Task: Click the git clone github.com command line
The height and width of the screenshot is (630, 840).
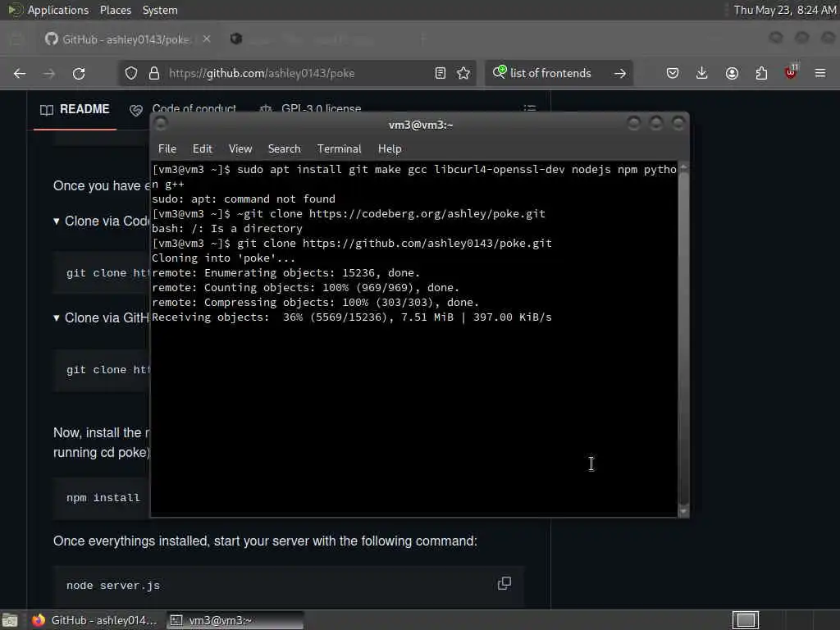Action: [351, 243]
